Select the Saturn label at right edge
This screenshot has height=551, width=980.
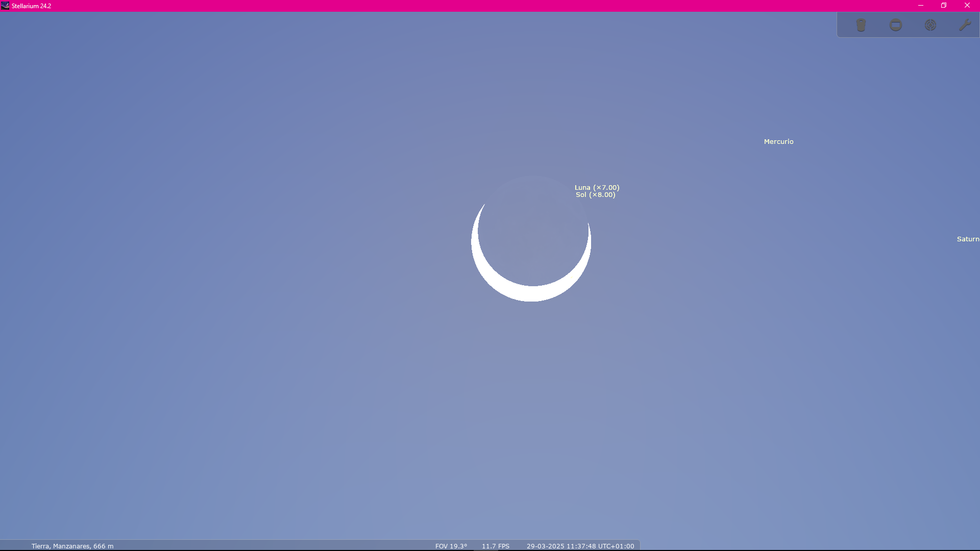[968, 239]
